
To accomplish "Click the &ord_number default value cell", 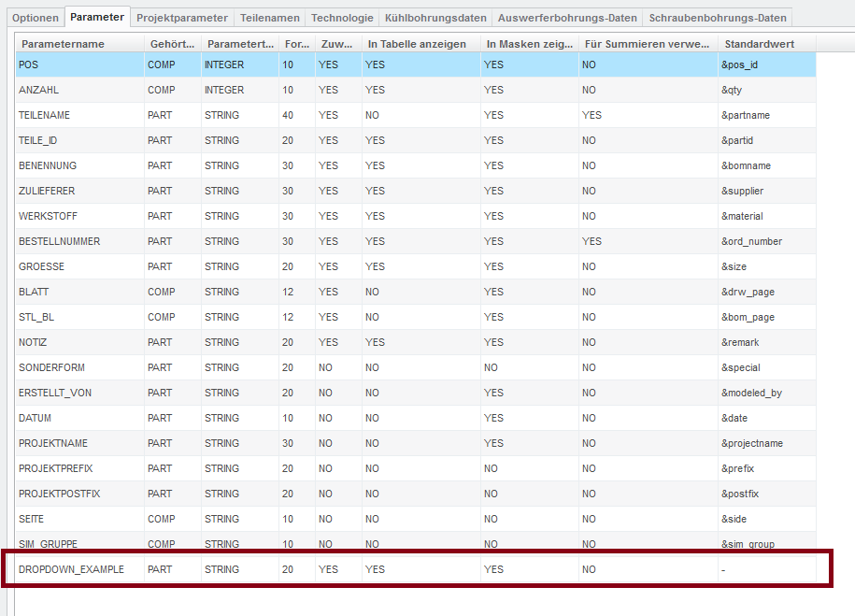I will coord(767,241).
